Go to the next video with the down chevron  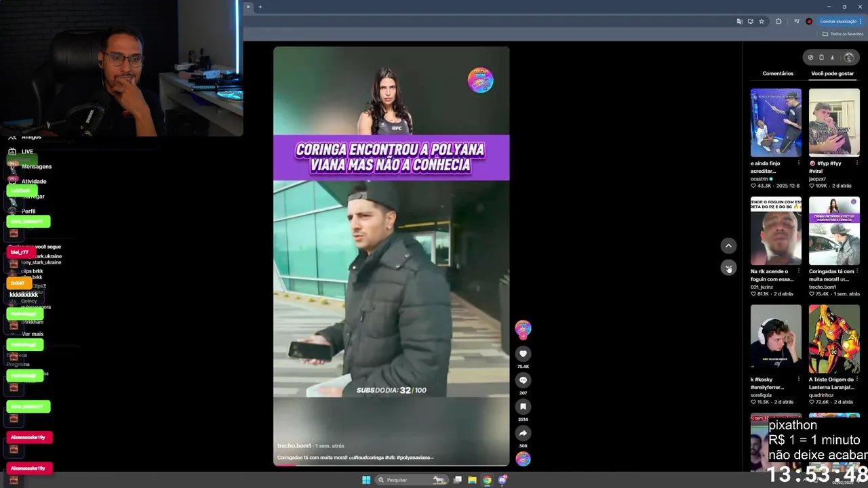(x=728, y=268)
